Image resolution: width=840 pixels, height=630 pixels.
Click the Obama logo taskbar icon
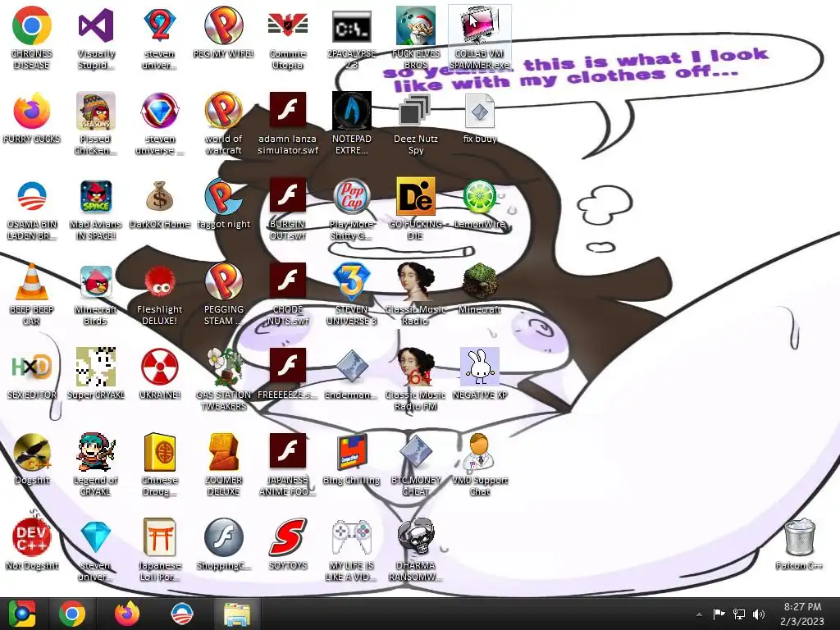pos(181,614)
